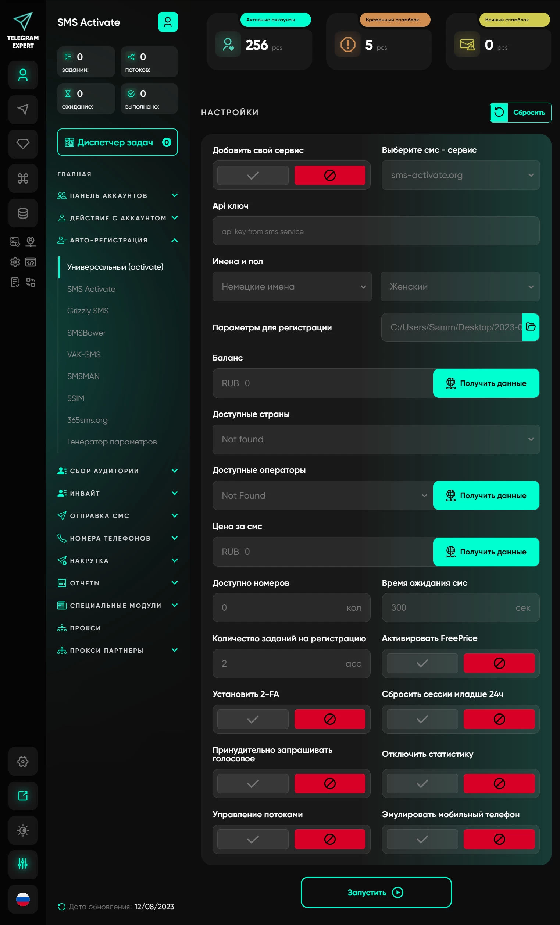Click the code window icon
Screen dimensions: 560x925
pos(31,262)
